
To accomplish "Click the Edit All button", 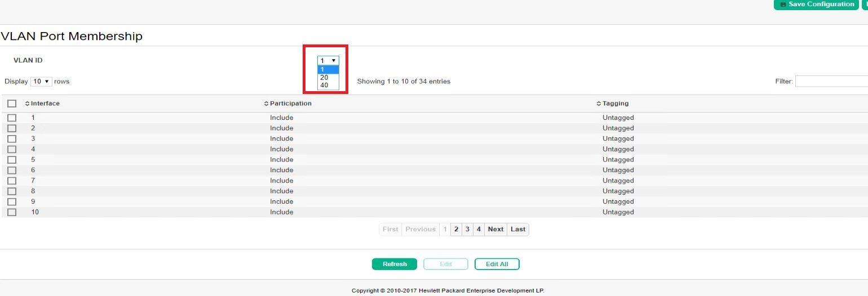I will [x=497, y=264].
